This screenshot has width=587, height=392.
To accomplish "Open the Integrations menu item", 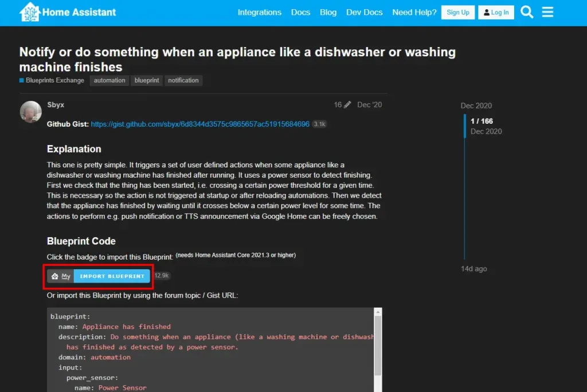I will pos(259,12).
